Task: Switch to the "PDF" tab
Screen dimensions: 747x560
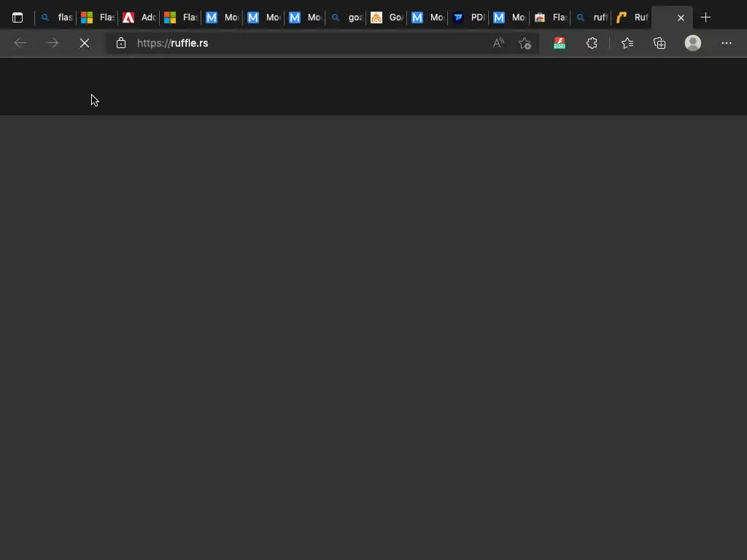Action: click(468, 17)
